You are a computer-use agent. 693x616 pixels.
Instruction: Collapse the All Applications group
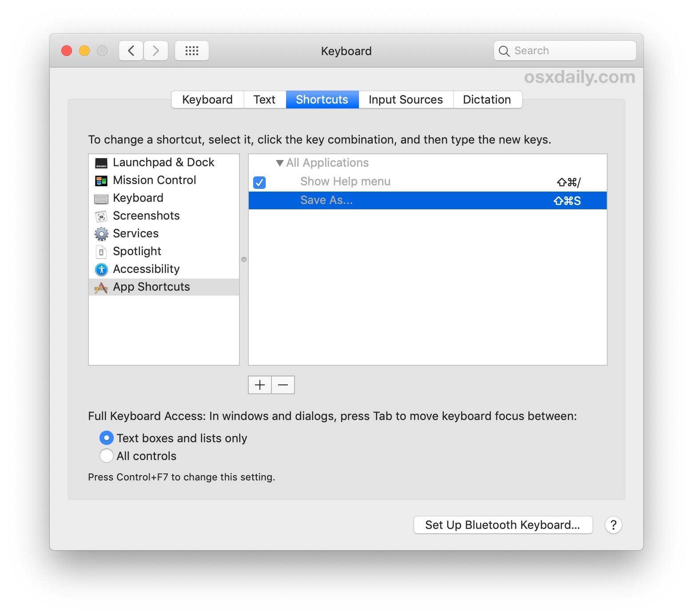(280, 163)
